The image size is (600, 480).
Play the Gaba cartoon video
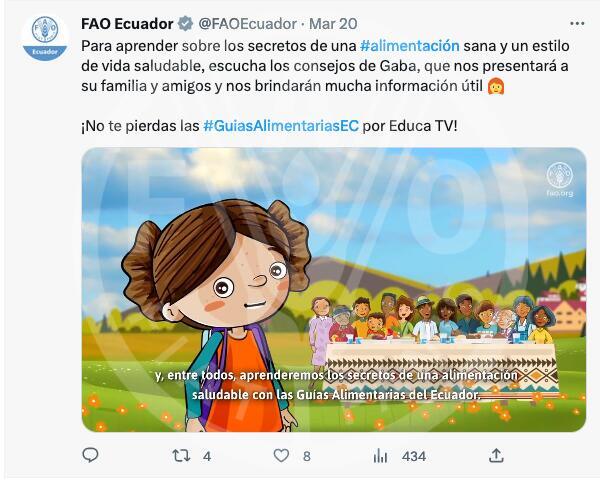coord(334,290)
